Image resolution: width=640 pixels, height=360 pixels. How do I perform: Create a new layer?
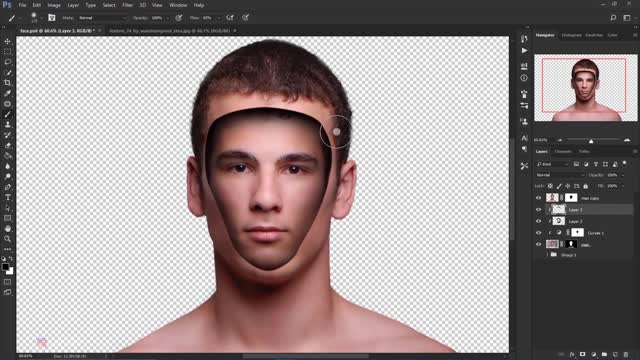point(615,354)
